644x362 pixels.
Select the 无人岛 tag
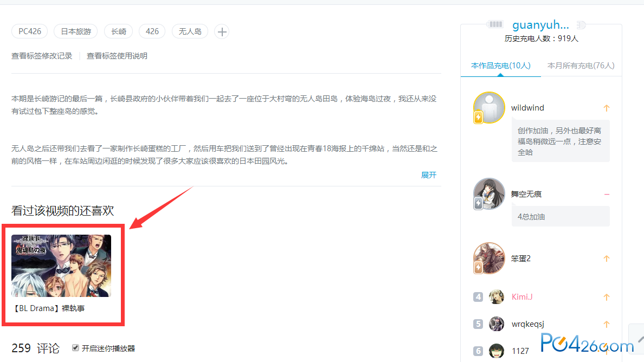[190, 31]
